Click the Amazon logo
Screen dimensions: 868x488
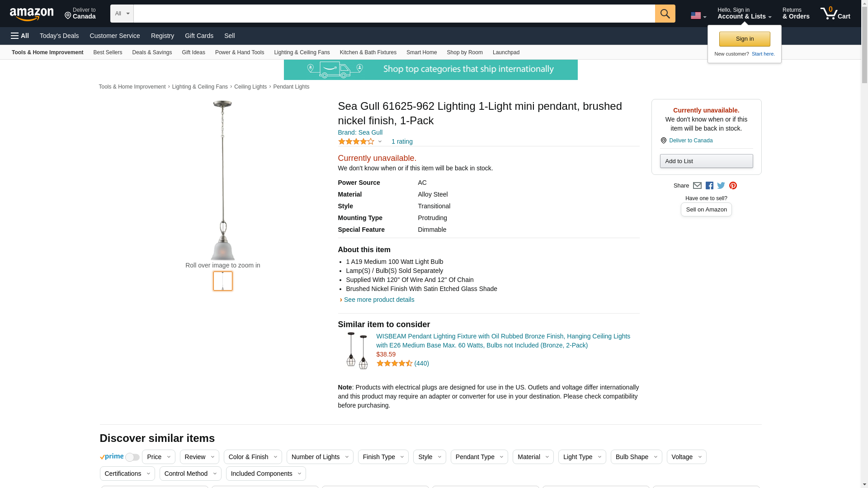tap(32, 14)
